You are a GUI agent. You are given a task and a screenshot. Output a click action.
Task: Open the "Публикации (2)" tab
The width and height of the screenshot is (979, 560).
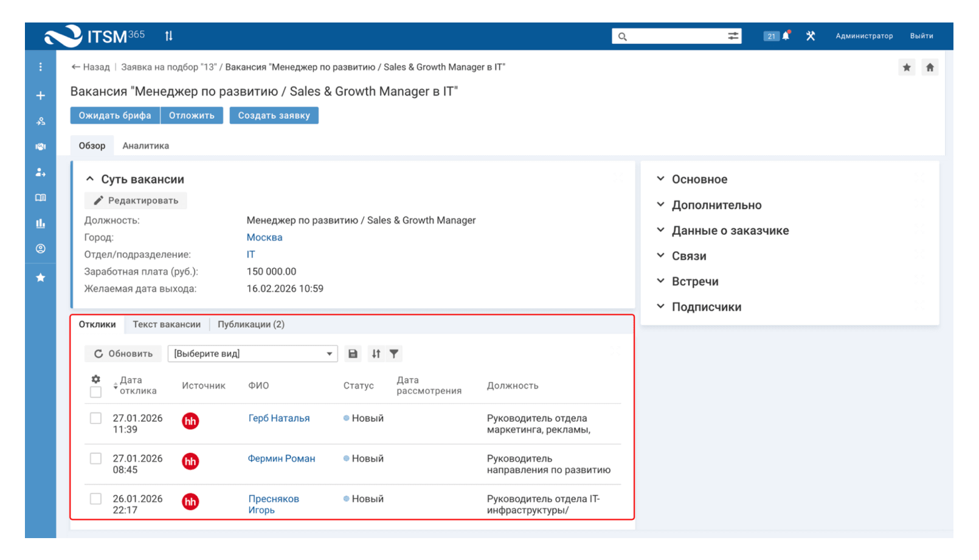tap(251, 325)
